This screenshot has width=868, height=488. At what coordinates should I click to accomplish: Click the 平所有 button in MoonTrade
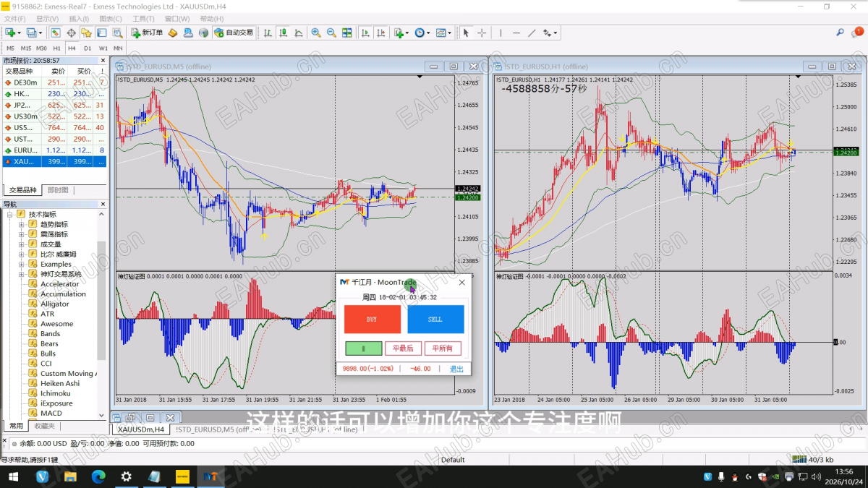(443, 348)
